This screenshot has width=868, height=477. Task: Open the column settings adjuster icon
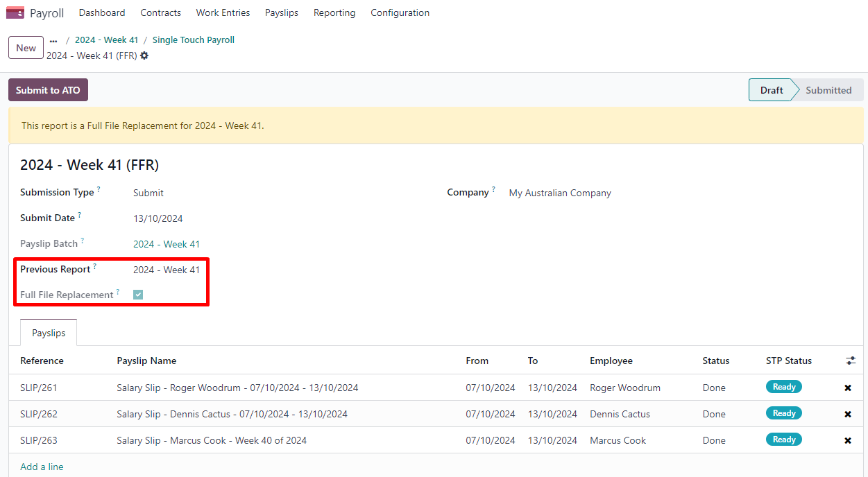[x=851, y=361]
